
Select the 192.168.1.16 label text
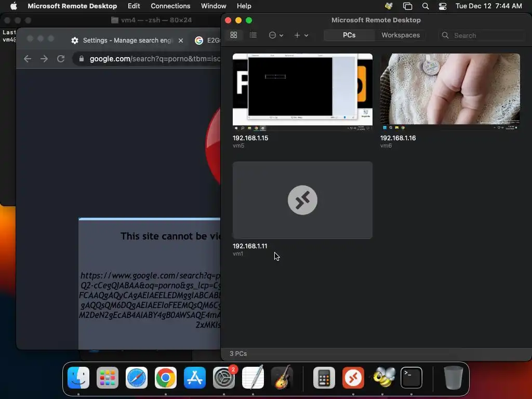click(x=398, y=138)
